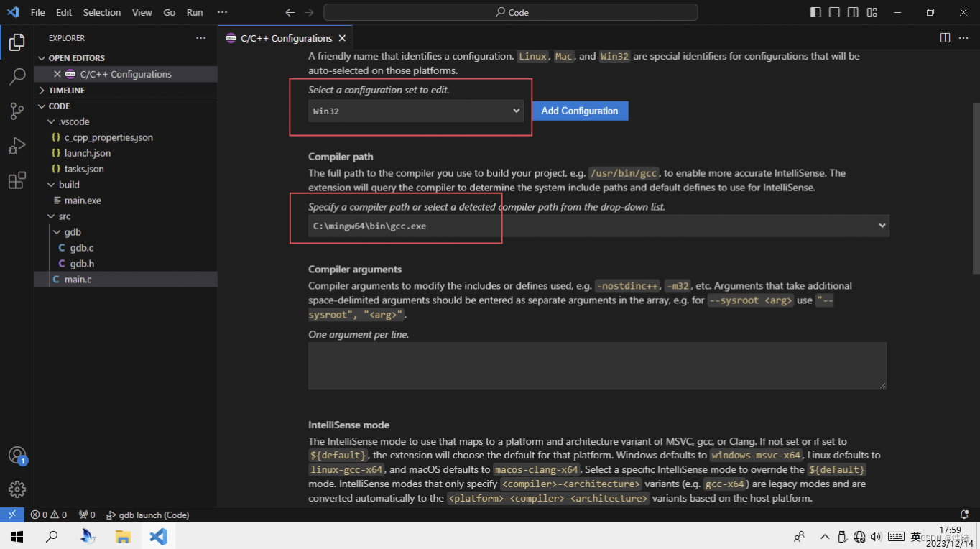Open the notifications bell in status bar
The width and height of the screenshot is (980, 549).
point(964,515)
